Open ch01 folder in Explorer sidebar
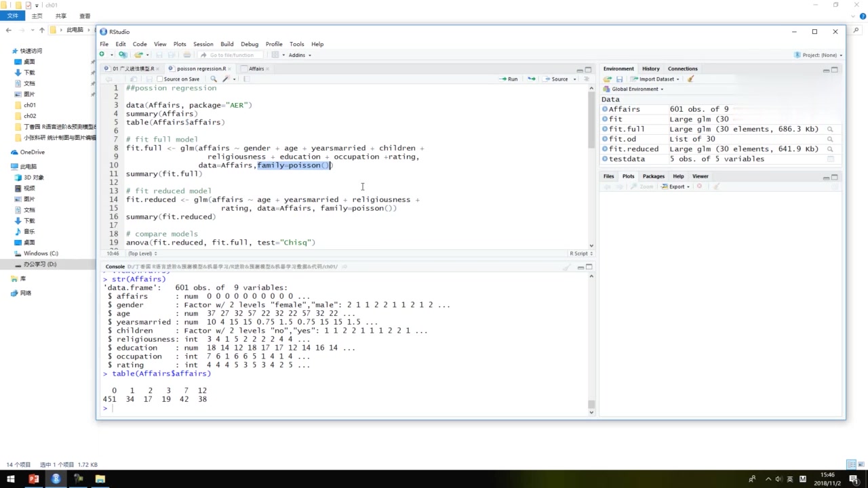 click(x=30, y=105)
